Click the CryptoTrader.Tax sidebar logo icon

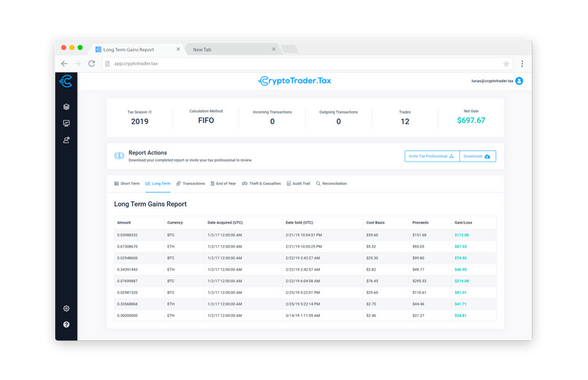65,81
